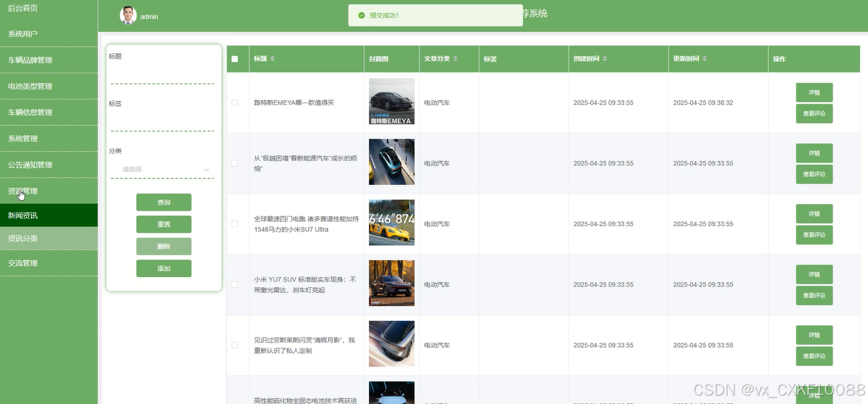The image size is (868, 404).
Task: Expand 电池类型管理 sidebar menu
Action: 49,86
